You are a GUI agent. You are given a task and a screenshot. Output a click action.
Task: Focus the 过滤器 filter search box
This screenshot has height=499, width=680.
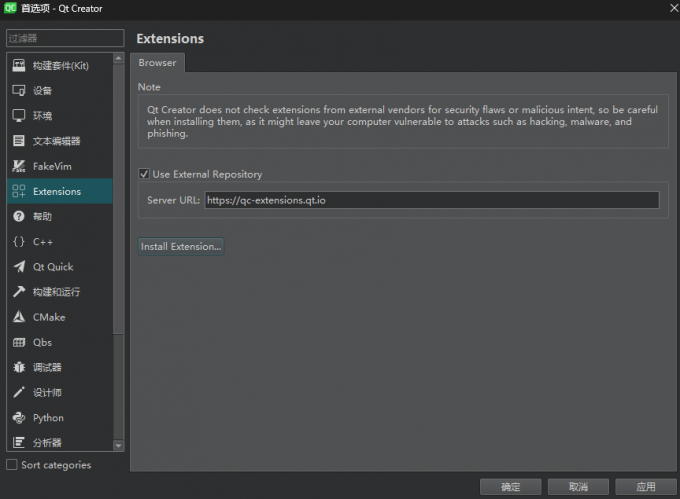[65, 38]
